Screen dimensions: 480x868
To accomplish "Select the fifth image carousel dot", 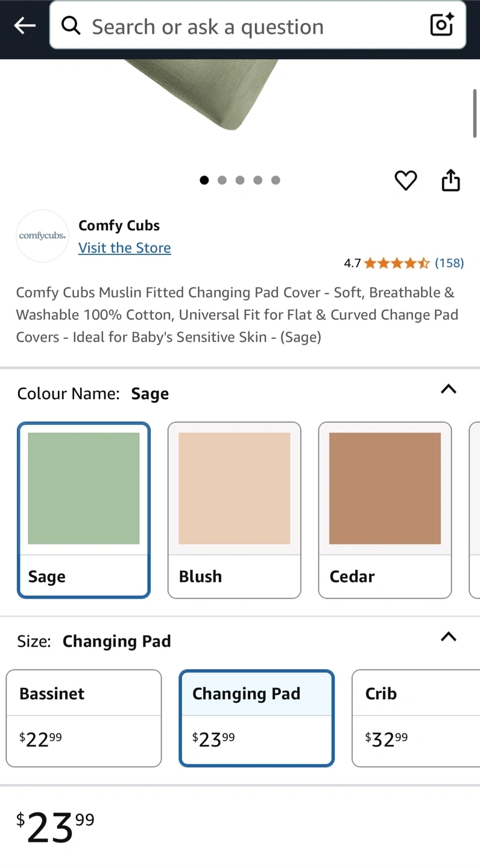I will pyautogui.click(x=276, y=180).
